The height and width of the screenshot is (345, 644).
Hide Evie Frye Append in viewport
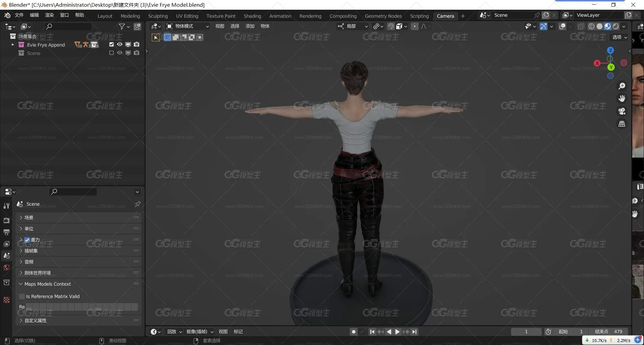[x=120, y=45]
